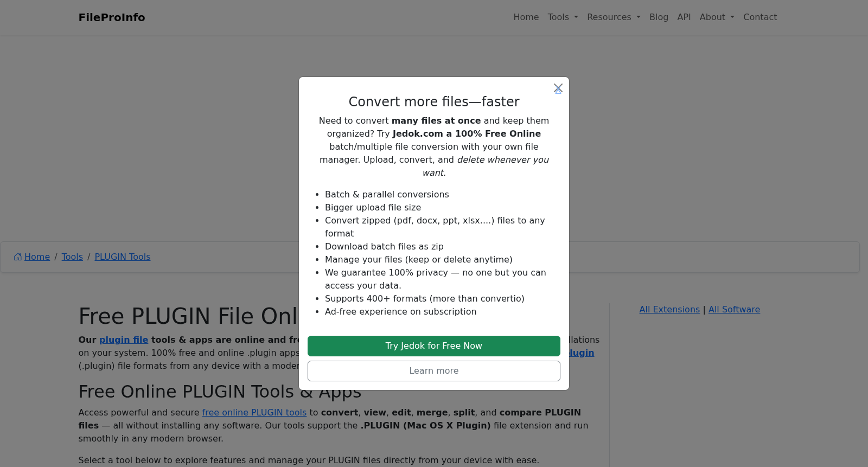
Task: Click the Home breadcrumb link
Action: tap(37, 257)
